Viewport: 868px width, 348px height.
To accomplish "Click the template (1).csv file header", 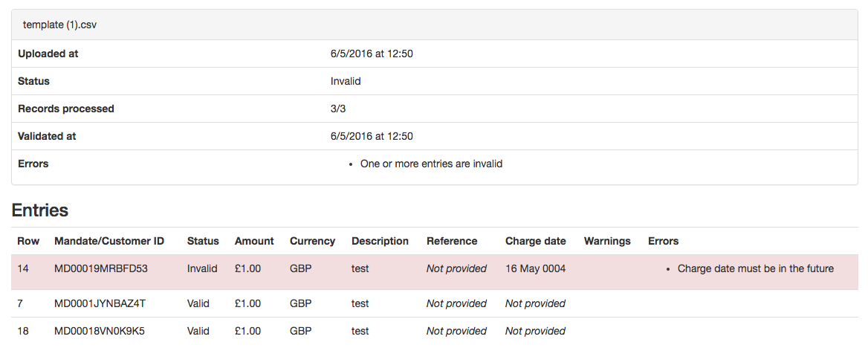I will tap(59, 25).
